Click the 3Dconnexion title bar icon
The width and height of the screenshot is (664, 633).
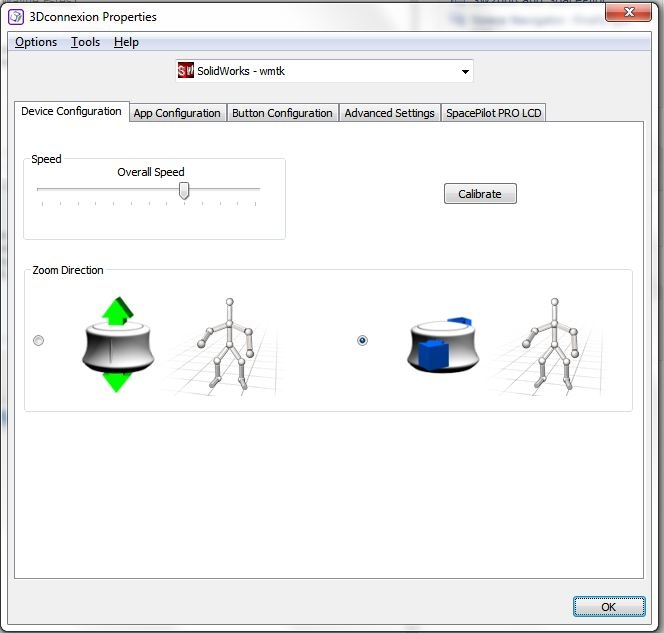16,17
